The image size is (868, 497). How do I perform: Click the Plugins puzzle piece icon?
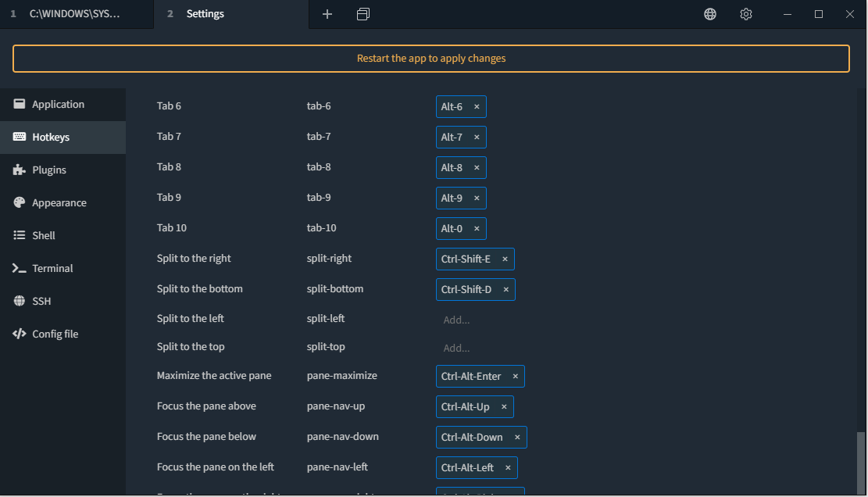click(20, 170)
